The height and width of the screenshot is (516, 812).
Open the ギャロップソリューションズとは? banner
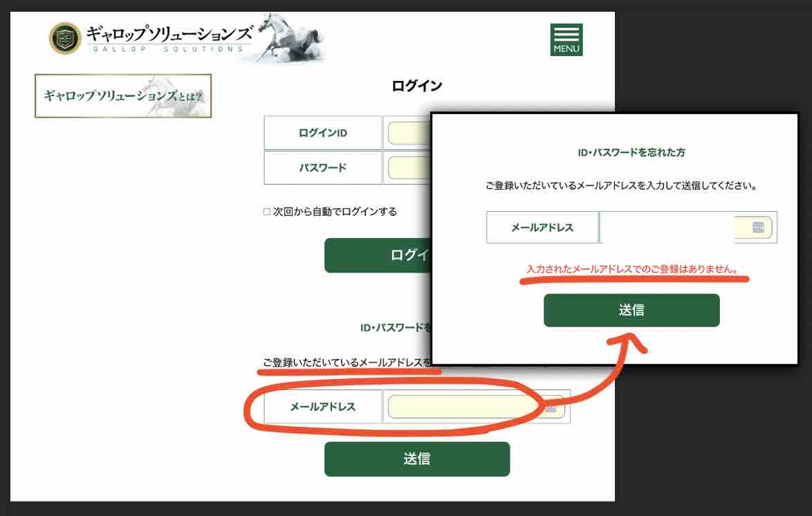tap(122, 96)
